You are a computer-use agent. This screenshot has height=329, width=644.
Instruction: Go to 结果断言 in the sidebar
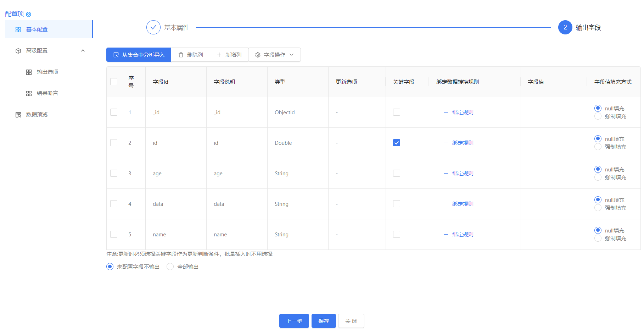tap(47, 93)
